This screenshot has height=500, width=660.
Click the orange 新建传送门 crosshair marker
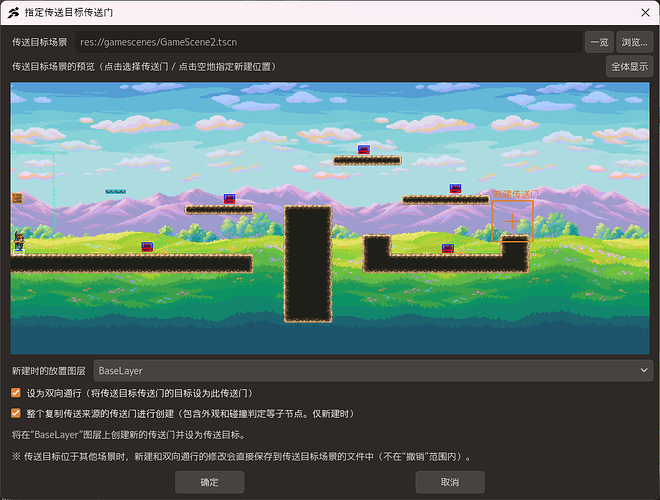pos(512,221)
